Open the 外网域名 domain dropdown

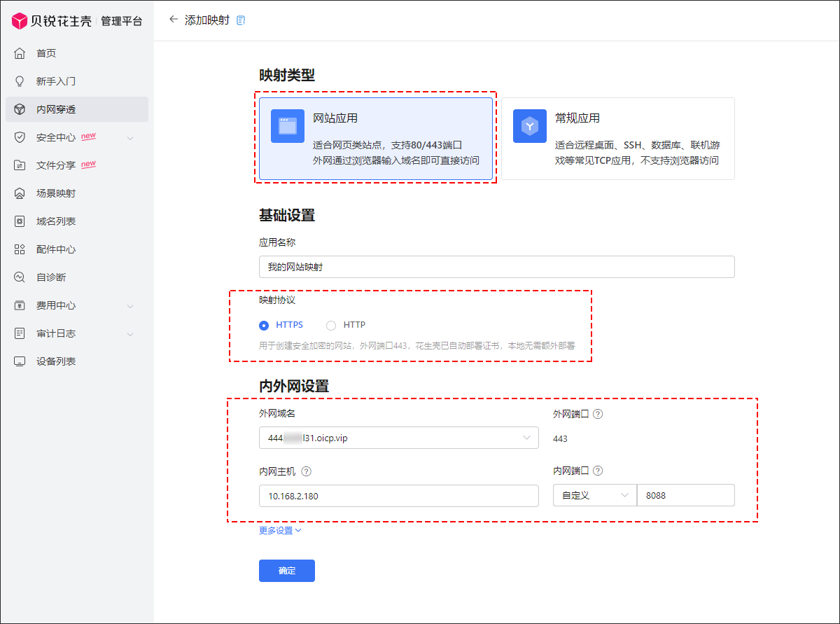pos(398,438)
